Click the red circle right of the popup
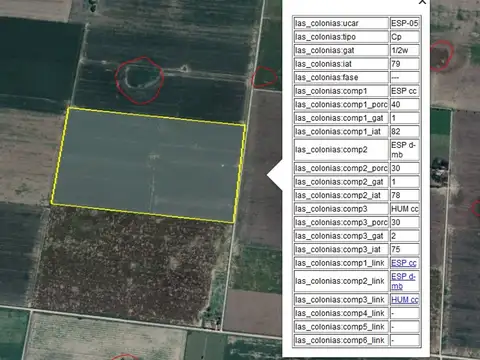The image size is (480, 360). [x=442, y=55]
